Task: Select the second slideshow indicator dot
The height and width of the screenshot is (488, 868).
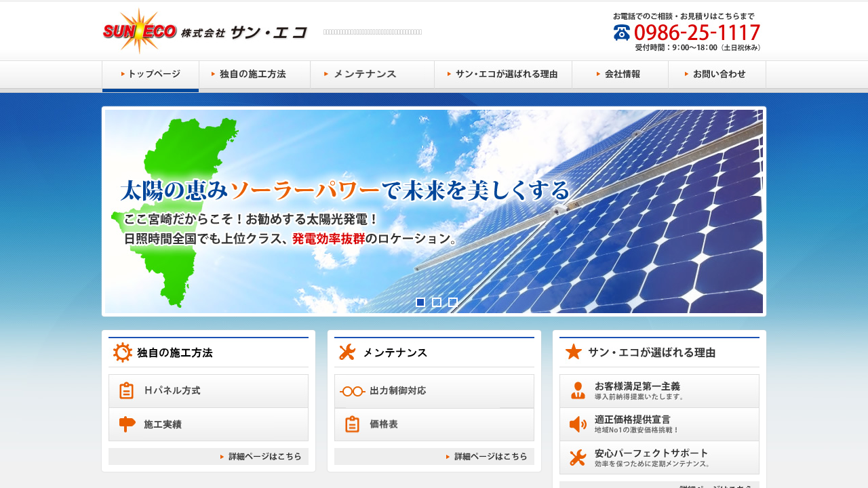Action: [437, 302]
